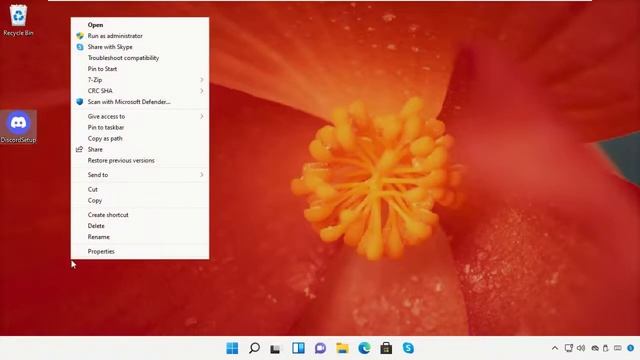The height and width of the screenshot is (360, 640).
Task: Select the DiscordSetup desktop icon
Action: [x=18, y=127]
